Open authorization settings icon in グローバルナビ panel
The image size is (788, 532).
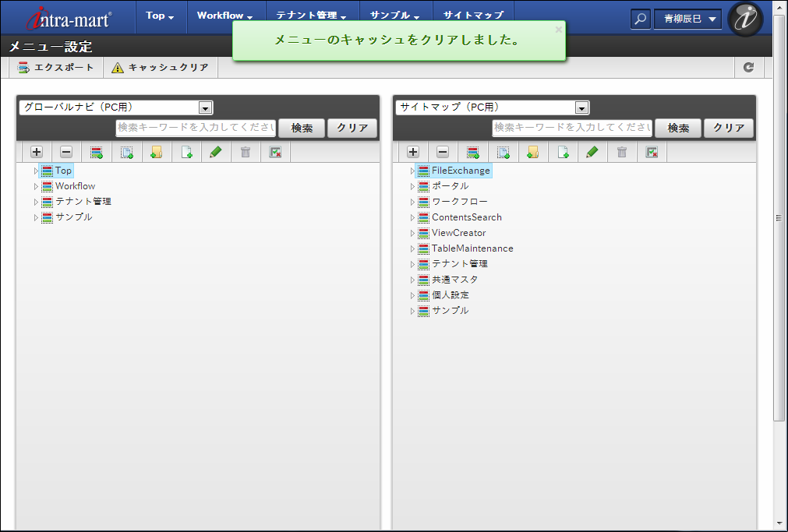pos(275,152)
